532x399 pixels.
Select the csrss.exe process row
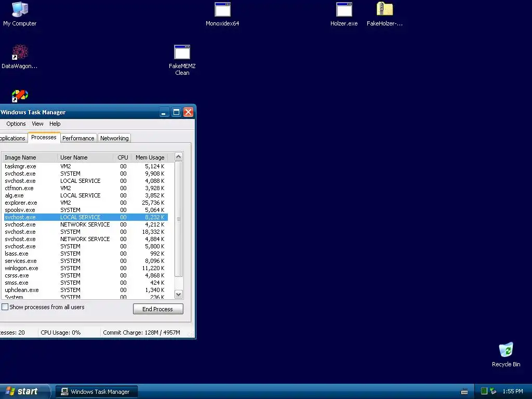click(x=86, y=275)
